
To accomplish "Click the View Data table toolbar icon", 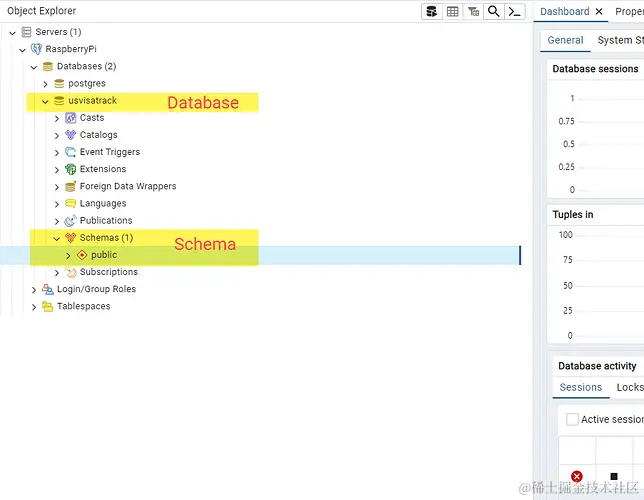I will pos(453,12).
